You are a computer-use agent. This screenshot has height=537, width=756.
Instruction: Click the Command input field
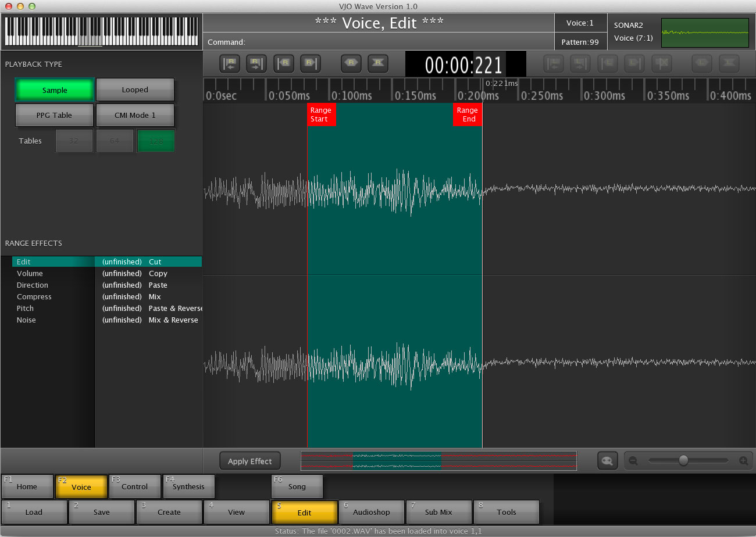pyautogui.click(x=378, y=42)
